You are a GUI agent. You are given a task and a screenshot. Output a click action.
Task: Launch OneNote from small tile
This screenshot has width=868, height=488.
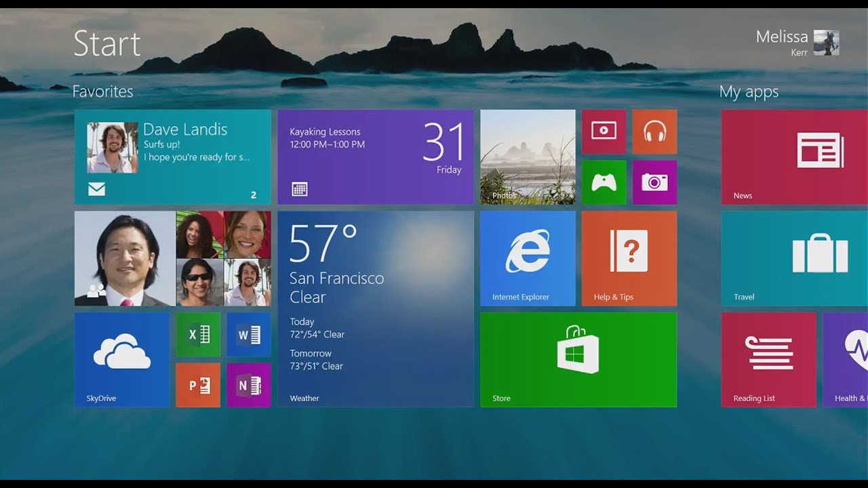point(249,385)
